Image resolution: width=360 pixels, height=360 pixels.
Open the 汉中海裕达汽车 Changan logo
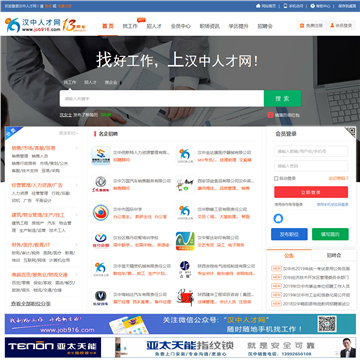(101, 298)
